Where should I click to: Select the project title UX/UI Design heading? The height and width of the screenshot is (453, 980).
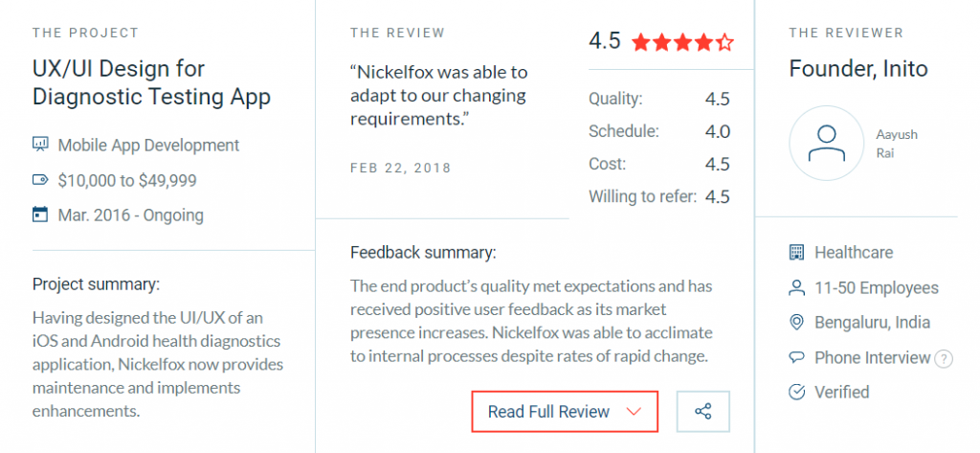151,83
